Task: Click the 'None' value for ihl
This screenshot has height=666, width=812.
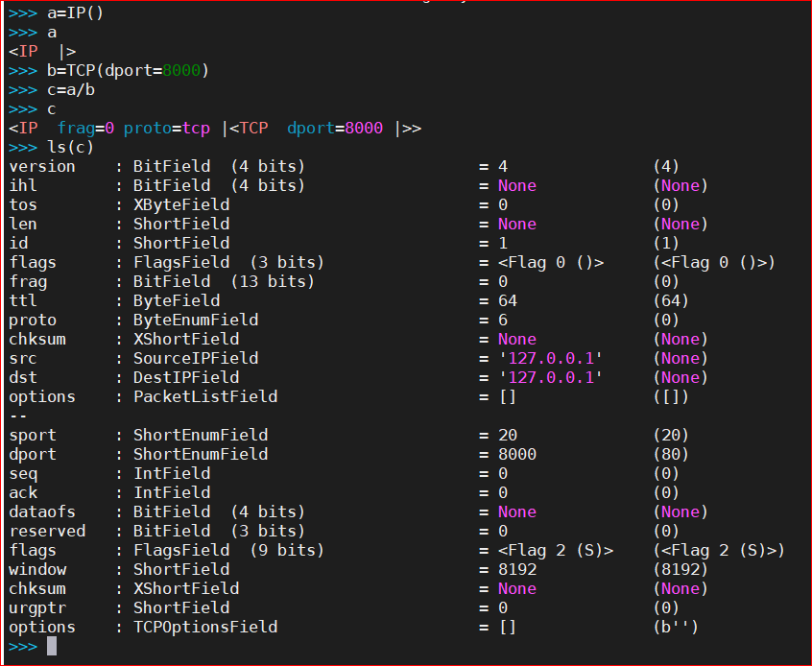Action: (x=517, y=186)
